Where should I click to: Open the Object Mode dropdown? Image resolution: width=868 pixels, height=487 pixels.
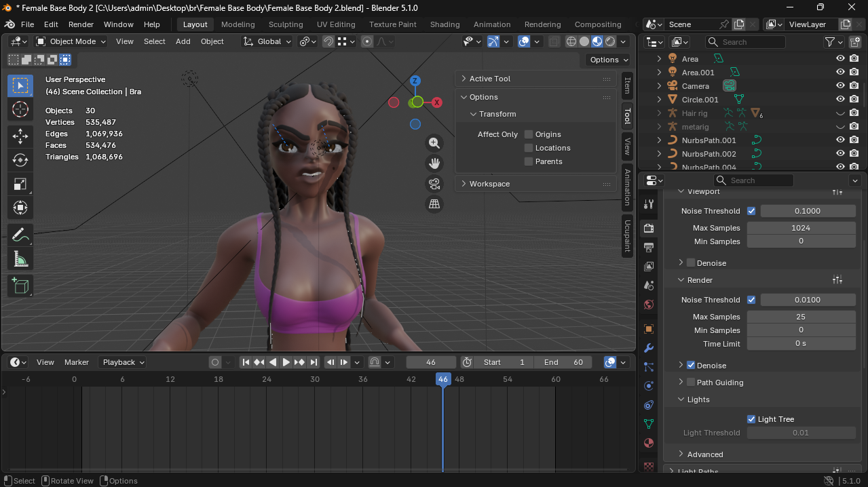(x=71, y=41)
